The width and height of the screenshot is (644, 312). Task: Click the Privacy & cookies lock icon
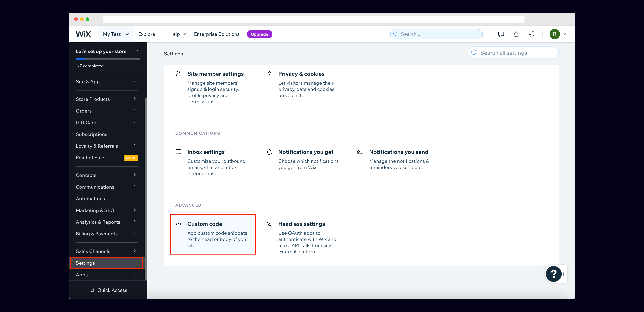point(269,74)
